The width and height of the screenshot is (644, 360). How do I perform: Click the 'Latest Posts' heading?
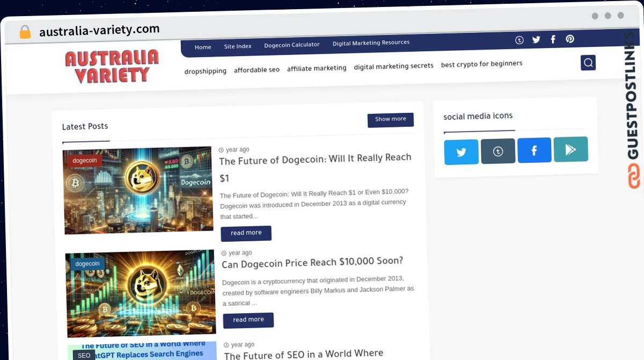click(85, 127)
